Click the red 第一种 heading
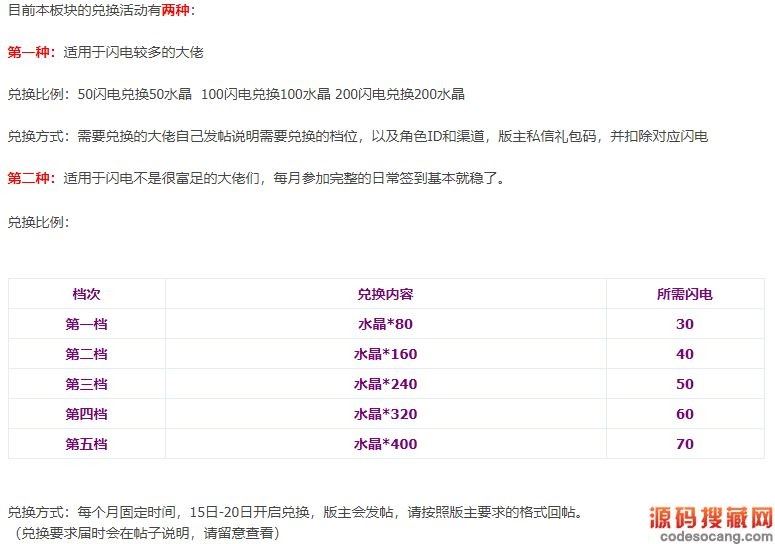Image resolution: width=775 pixels, height=544 pixels. (x=32, y=52)
